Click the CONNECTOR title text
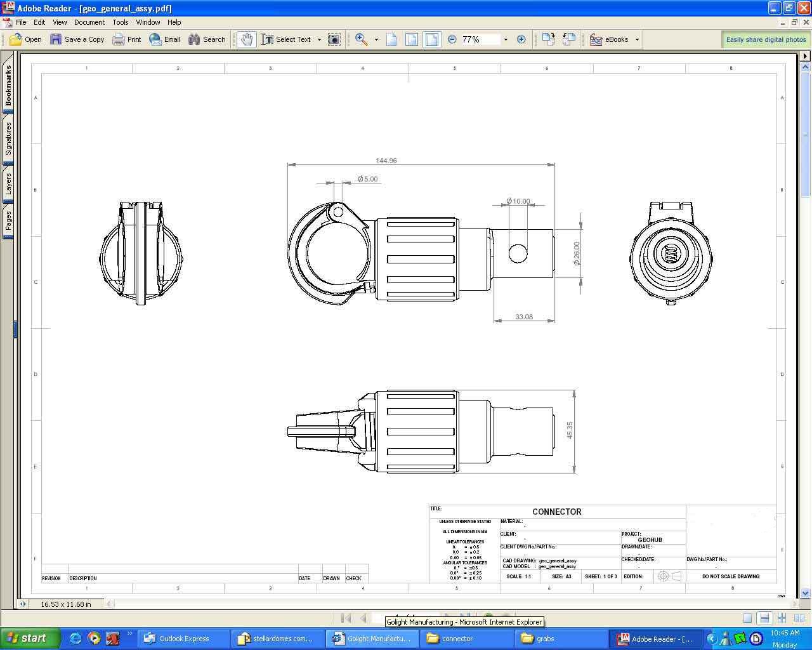The image size is (812, 650). pos(557,512)
